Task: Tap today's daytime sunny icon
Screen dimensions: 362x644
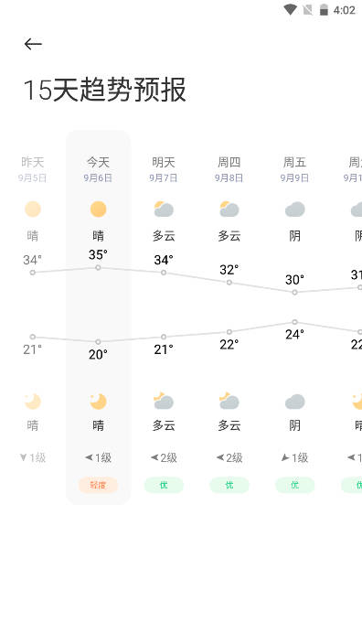Action: point(98,209)
